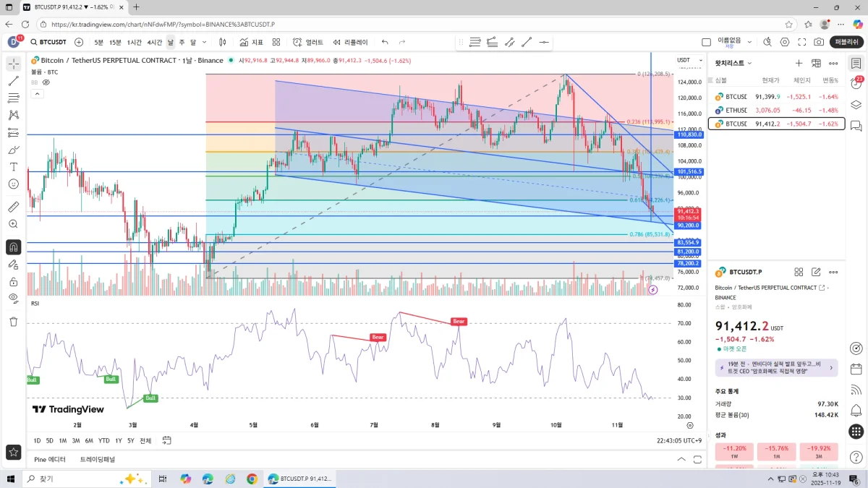Switch to the 트레이딩패널 tab
868x488 pixels.
click(x=98, y=459)
